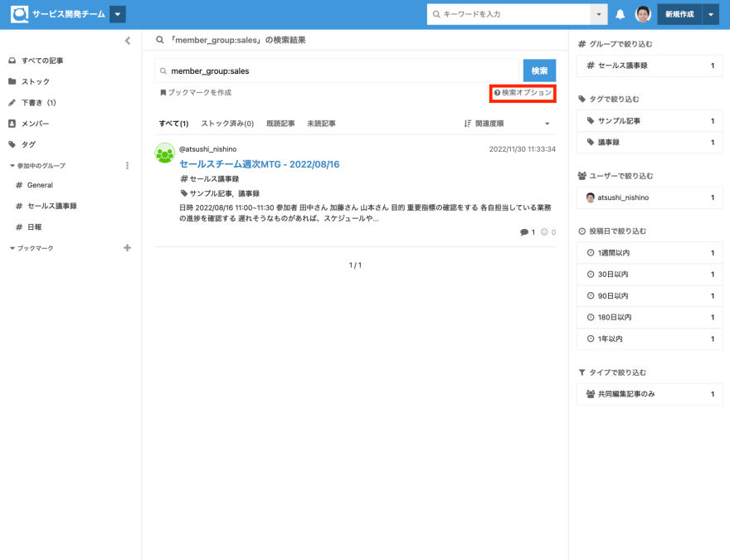
Task: Focus the header keyword search field
Action: [x=509, y=14]
